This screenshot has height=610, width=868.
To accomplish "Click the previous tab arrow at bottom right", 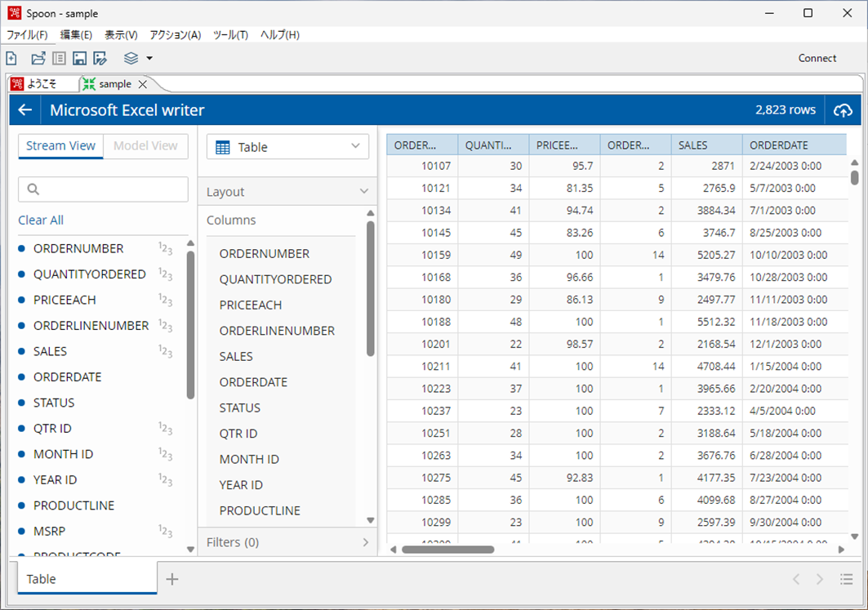I will [x=796, y=579].
